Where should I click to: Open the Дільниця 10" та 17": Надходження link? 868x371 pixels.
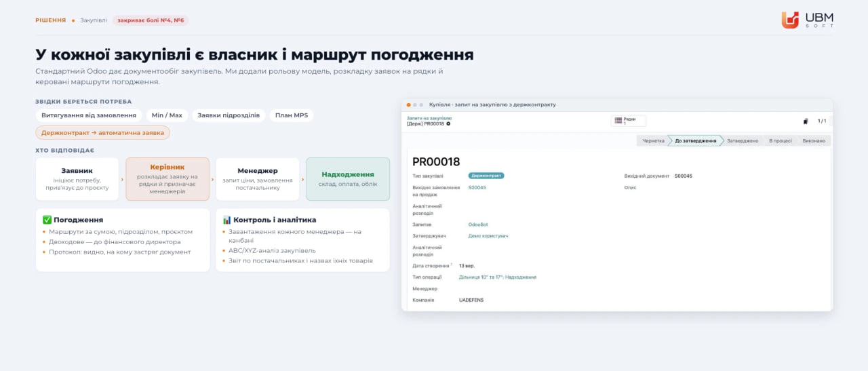coord(497,277)
